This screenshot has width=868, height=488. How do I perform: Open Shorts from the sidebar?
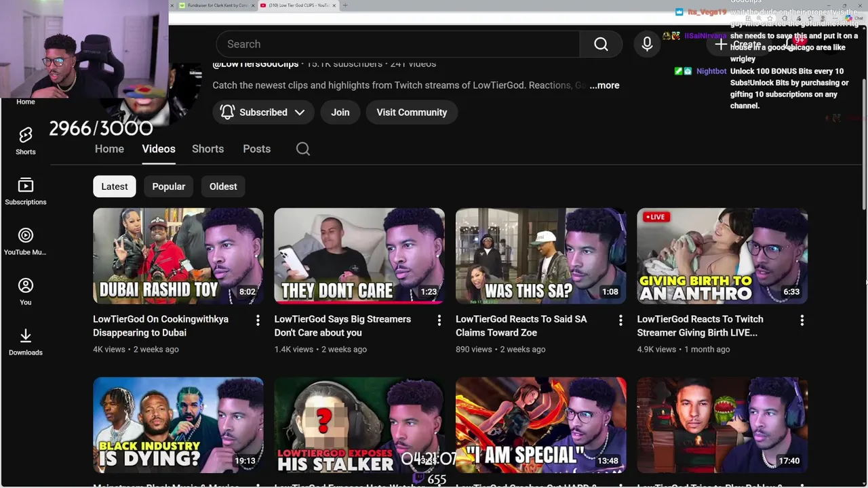[x=26, y=141]
